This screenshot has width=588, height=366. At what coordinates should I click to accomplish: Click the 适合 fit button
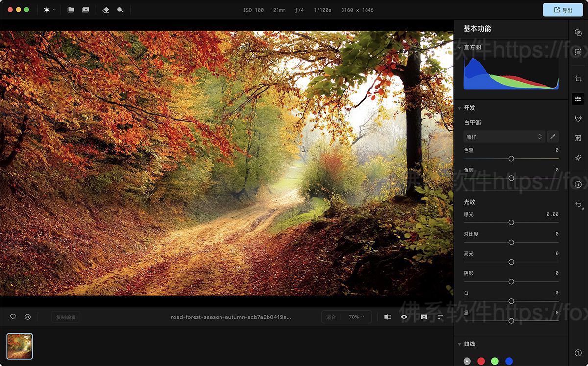click(331, 317)
